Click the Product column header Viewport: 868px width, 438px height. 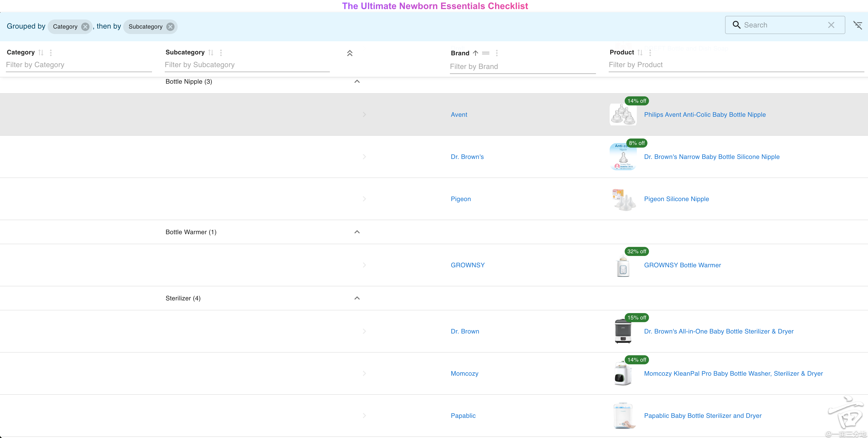tap(622, 52)
